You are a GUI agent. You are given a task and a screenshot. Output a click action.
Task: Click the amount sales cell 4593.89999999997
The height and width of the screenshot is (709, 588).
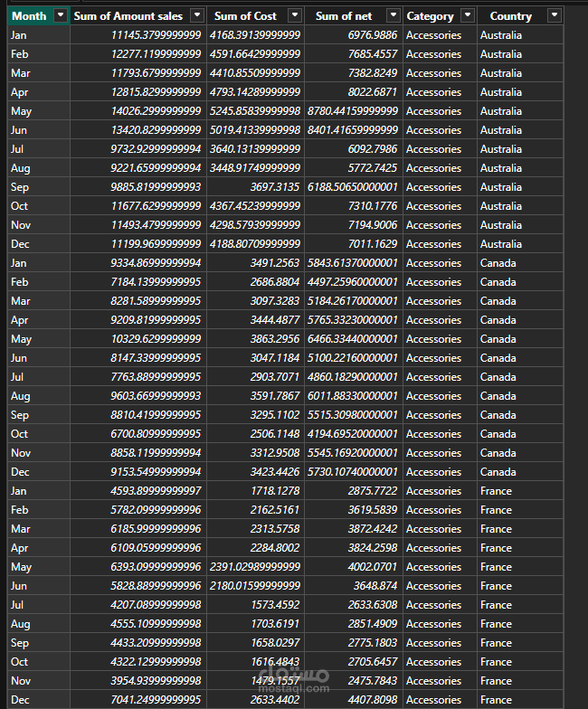click(138, 491)
